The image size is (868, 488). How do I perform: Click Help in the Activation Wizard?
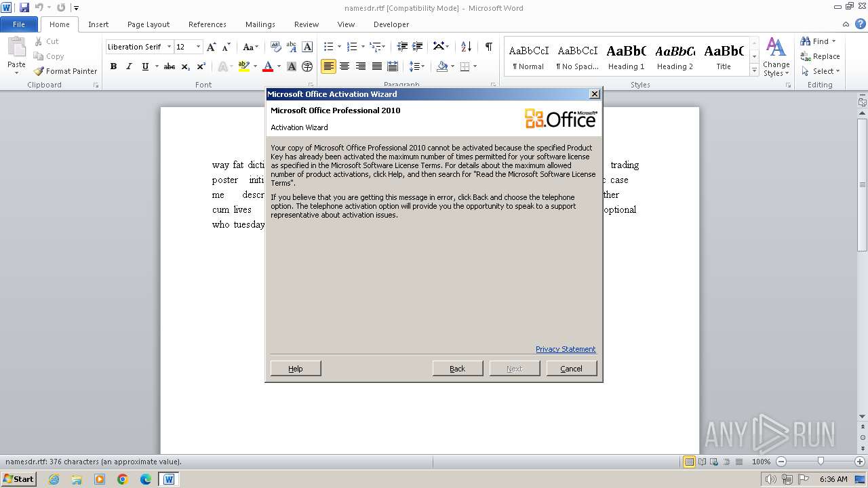[x=296, y=368]
